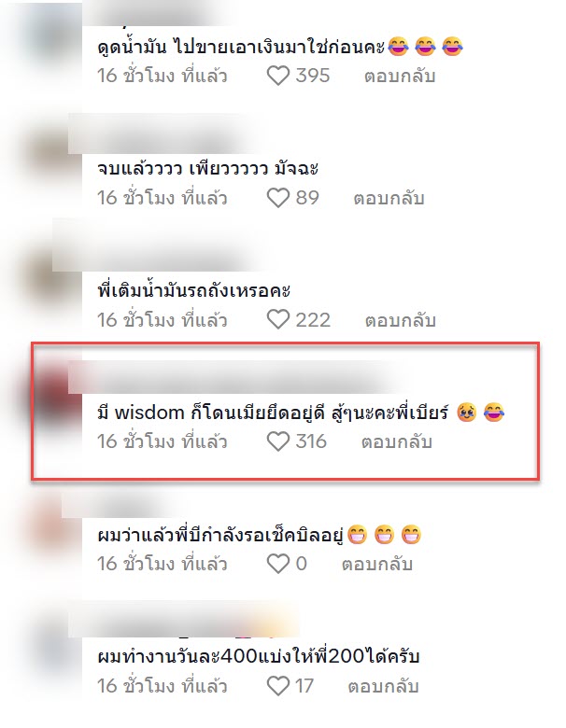
Task: Click ตอบกลับ under the zero-like comment
Action: pos(377,564)
